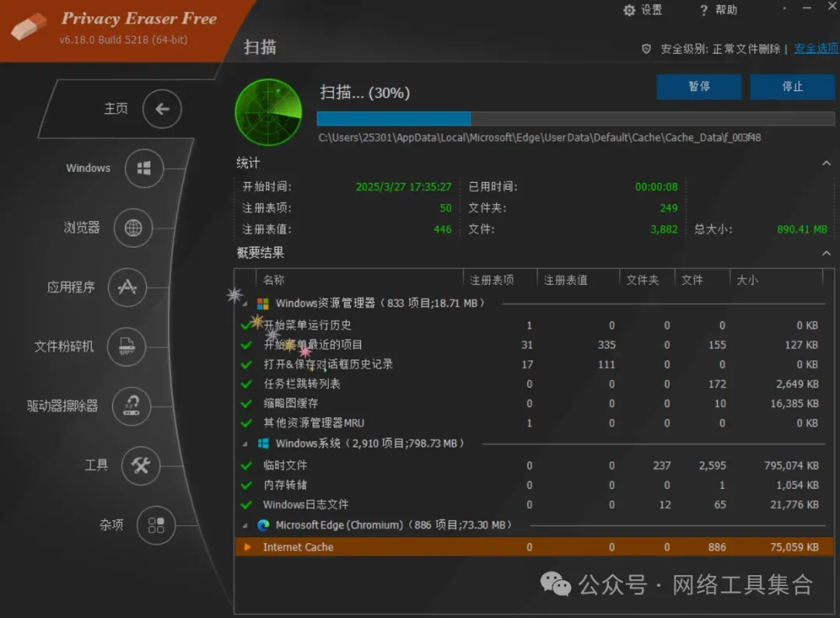Collapse the Microsoft Edge (Chromium) group
Viewport: 840px width, 618px height.
245,526
